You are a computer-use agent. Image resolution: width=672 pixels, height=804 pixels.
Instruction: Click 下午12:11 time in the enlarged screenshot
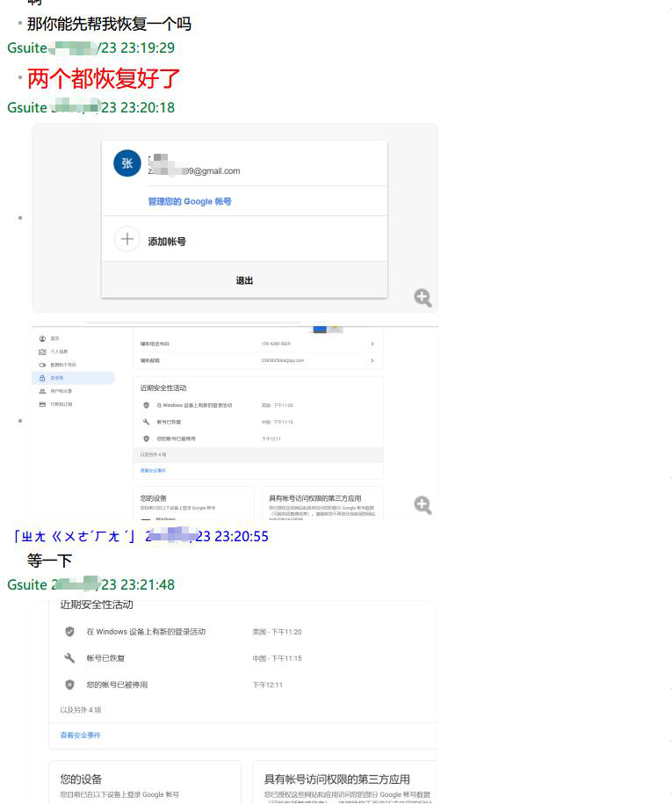pos(267,684)
